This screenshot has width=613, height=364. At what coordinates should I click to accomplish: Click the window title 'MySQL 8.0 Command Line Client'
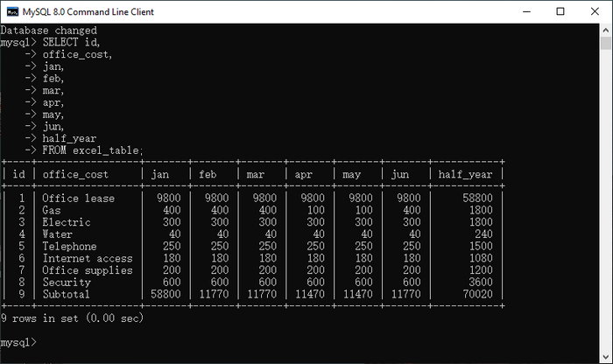pos(88,11)
